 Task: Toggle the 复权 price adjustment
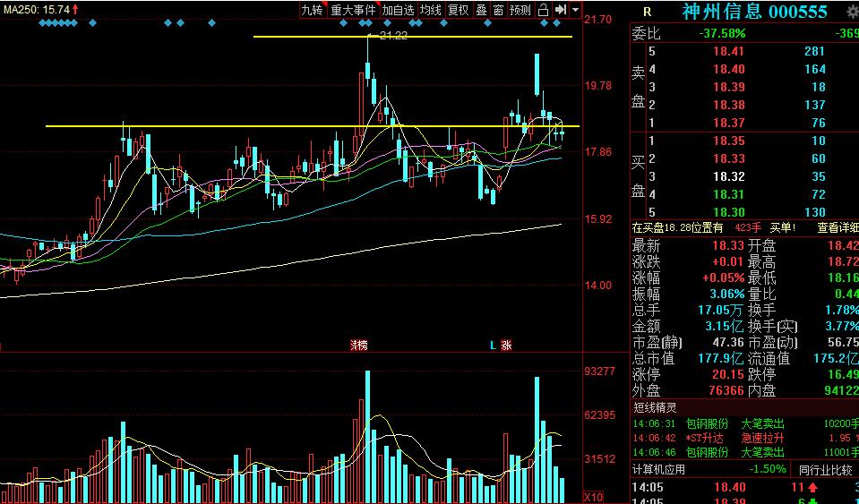(458, 10)
